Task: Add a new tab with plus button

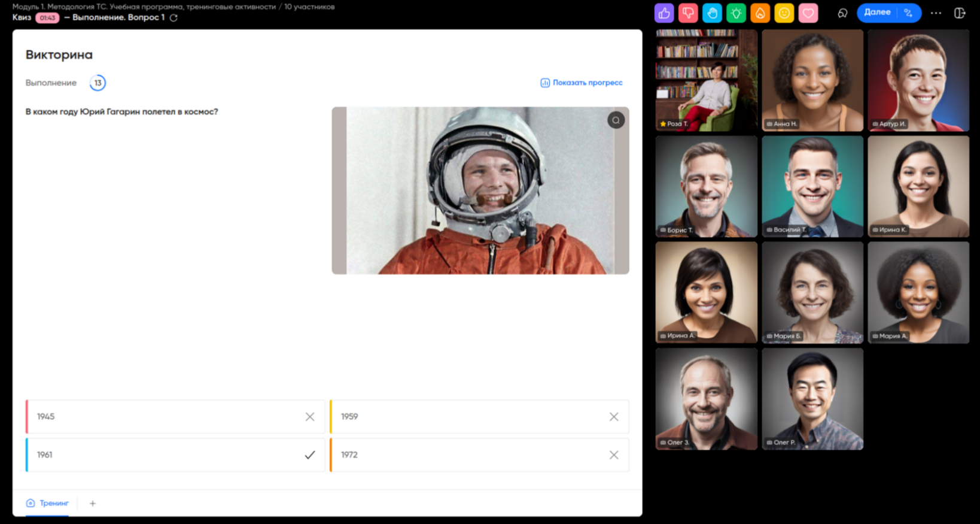Action: (93, 503)
